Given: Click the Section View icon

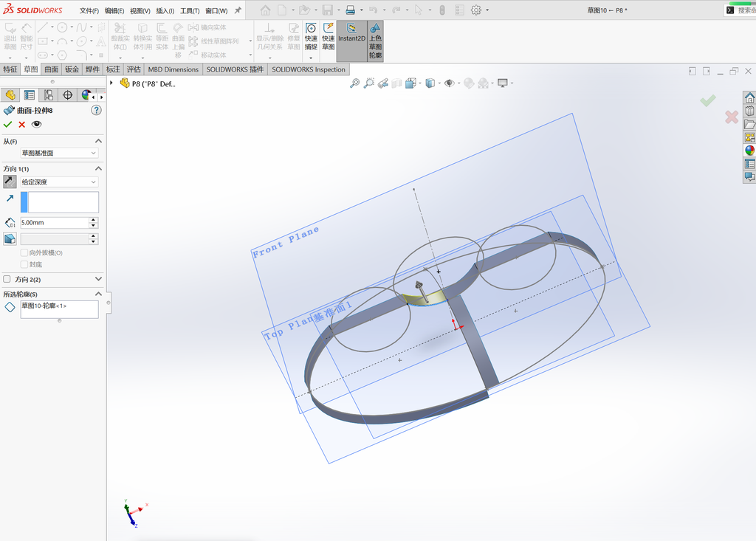Looking at the screenshot, I should [x=396, y=83].
